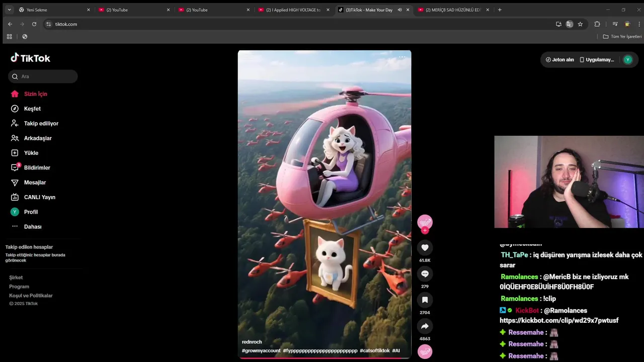Image resolution: width=644 pixels, height=362 pixels.
Task: Open the video's three-dot options
Action: coord(402,57)
